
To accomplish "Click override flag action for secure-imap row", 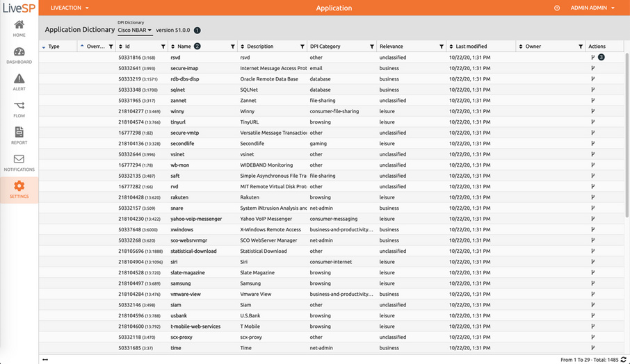I will point(592,68).
